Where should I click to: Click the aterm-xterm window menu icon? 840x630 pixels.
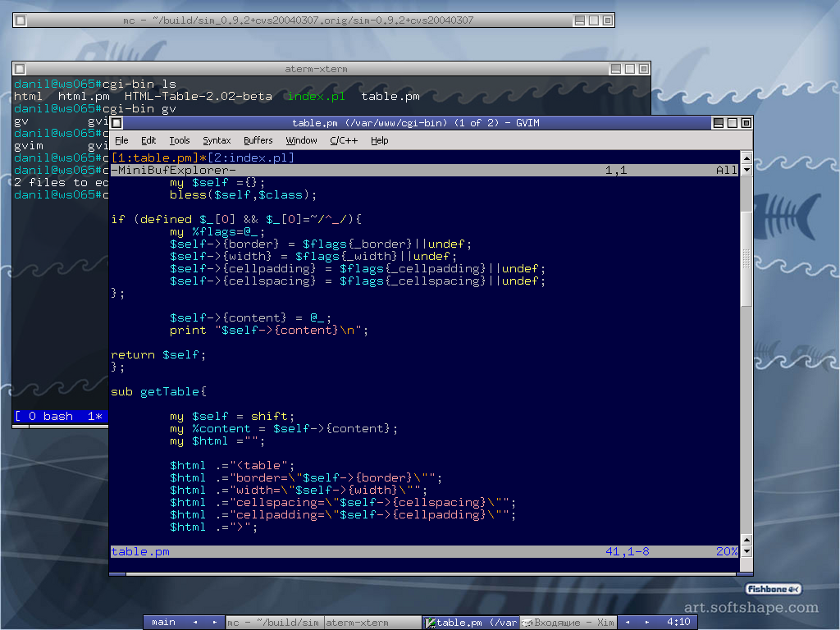[x=20, y=69]
